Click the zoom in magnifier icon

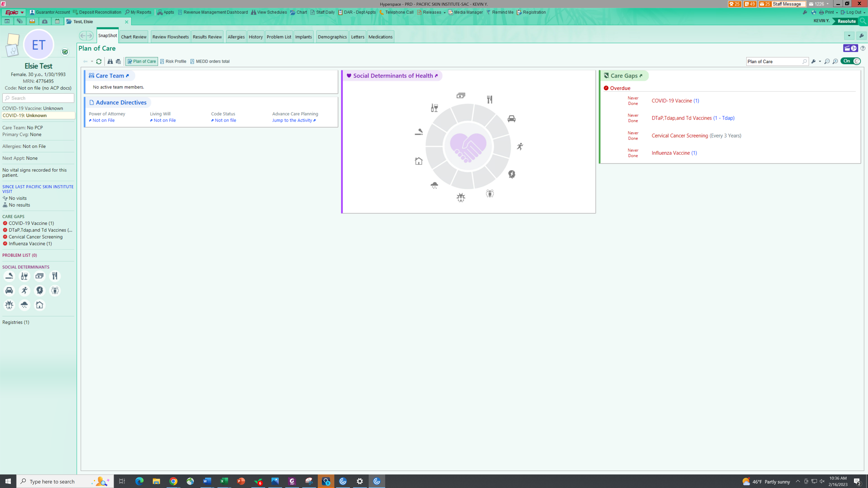[835, 62]
